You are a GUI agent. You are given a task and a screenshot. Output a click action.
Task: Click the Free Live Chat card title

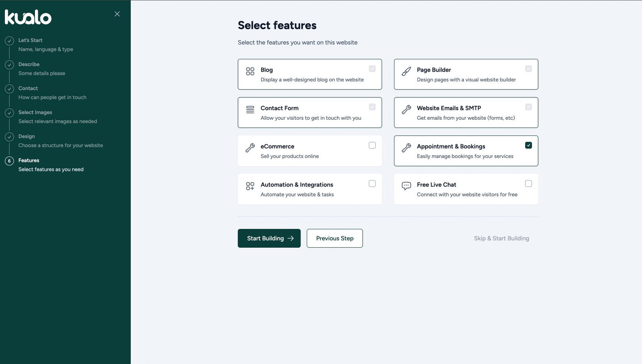[x=437, y=184]
